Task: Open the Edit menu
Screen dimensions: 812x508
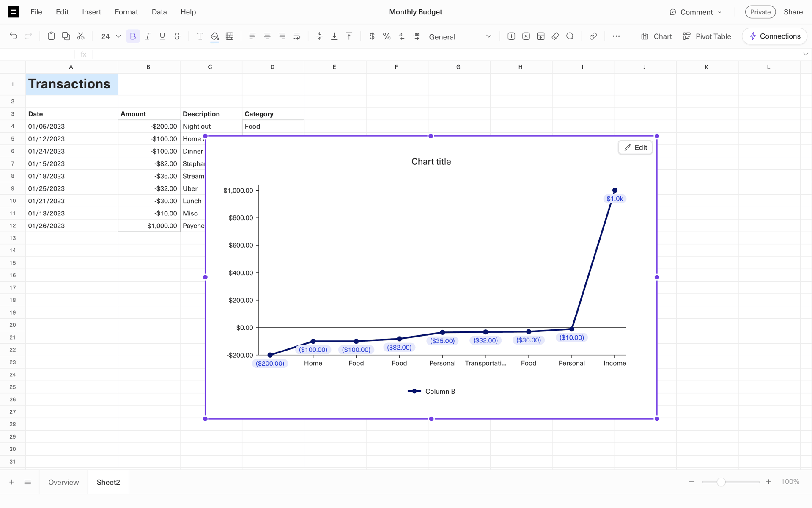Action: coord(62,12)
